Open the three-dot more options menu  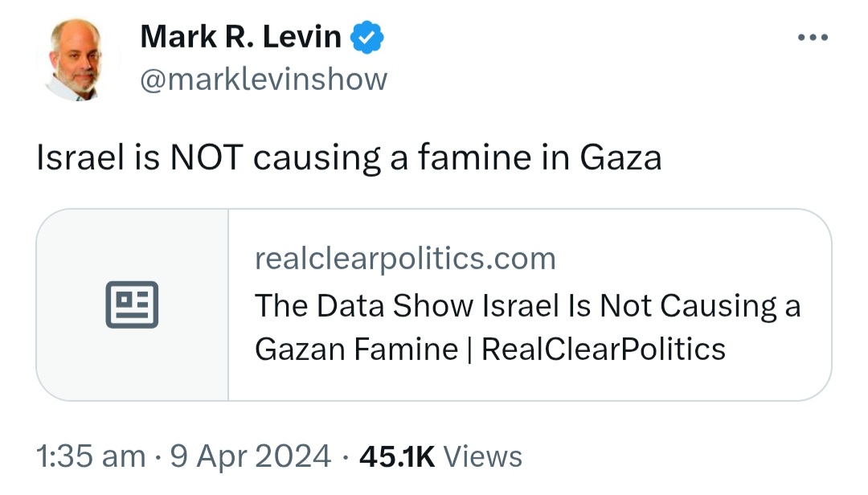(x=813, y=37)
